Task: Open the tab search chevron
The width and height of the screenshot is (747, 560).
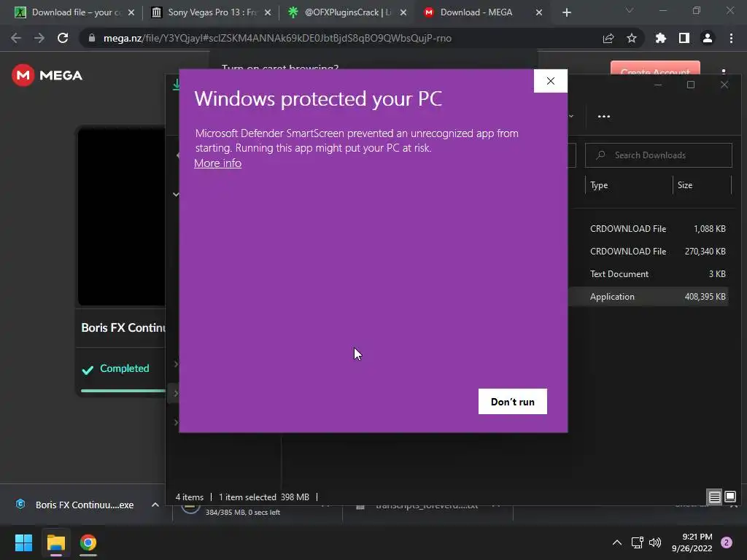Action: point(630,10)
